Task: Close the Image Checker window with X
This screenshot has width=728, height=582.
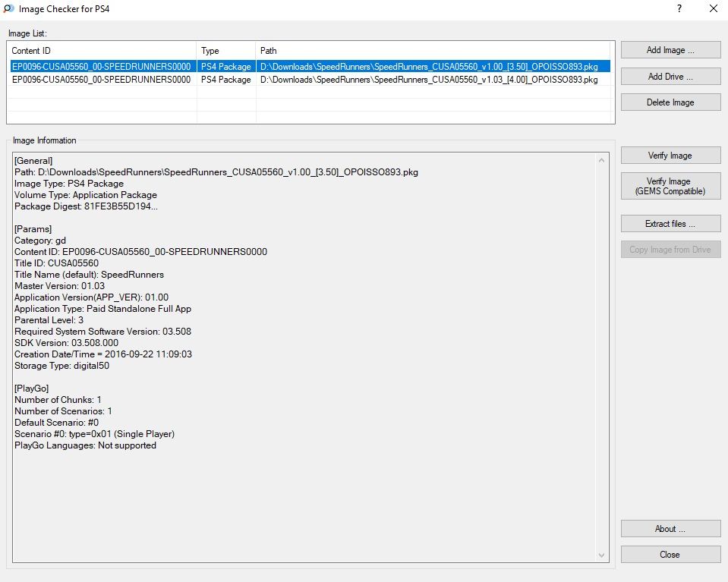Action: pos(712,10)
